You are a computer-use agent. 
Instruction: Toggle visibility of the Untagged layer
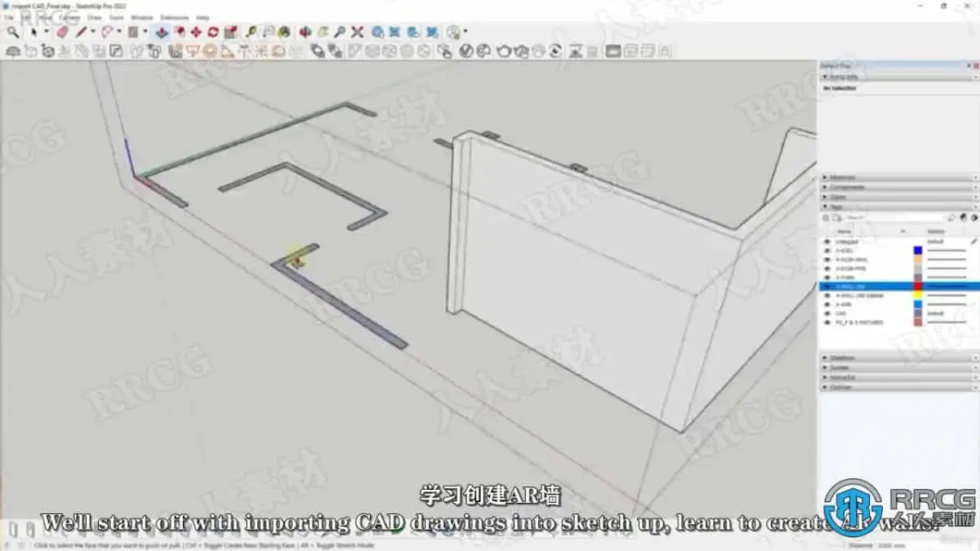pos(827,241)
